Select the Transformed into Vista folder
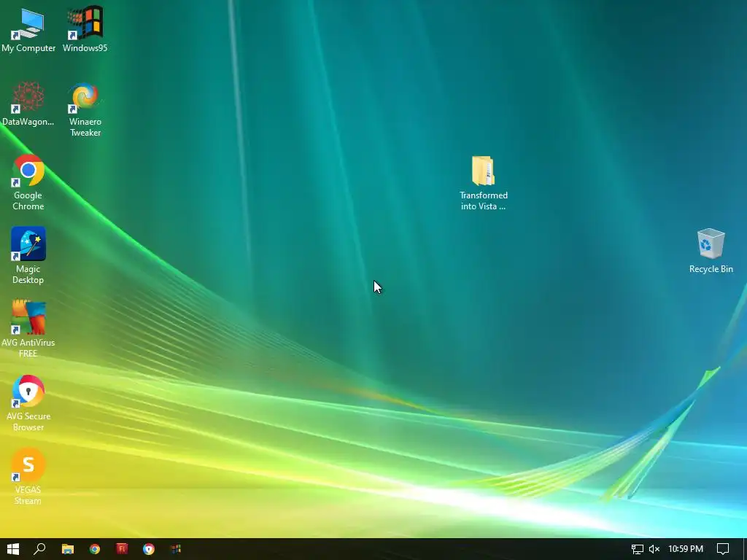Viewport: 747px width, 560px height. tap(483, 182)
